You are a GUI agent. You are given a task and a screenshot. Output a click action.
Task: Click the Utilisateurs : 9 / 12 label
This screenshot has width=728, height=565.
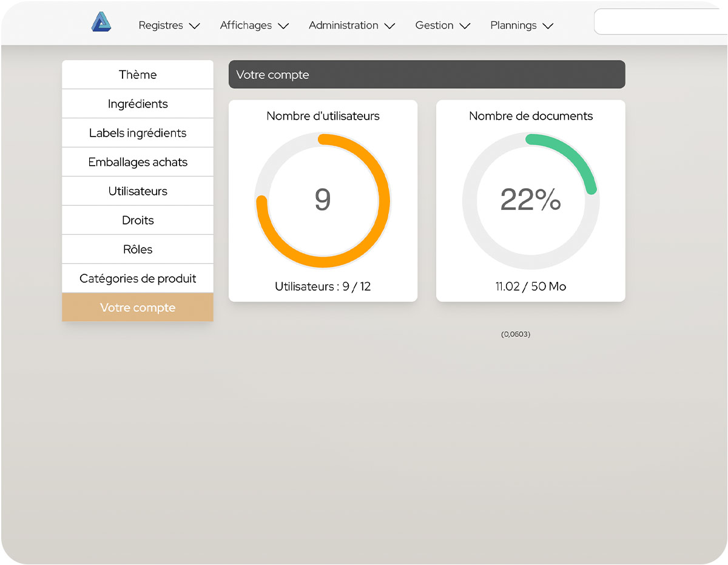(323, 286)
